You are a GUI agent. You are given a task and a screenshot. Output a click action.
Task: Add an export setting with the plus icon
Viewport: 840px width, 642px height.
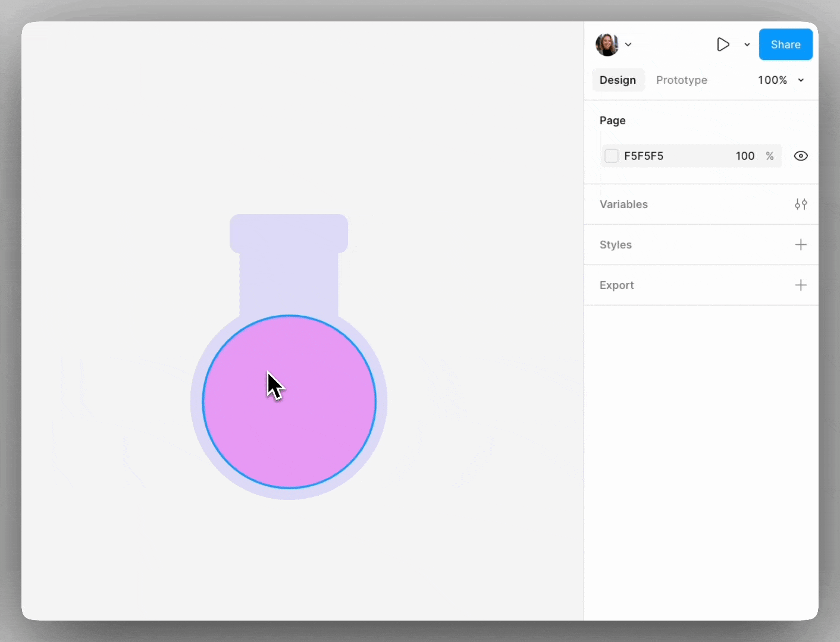tap(801, 285)
